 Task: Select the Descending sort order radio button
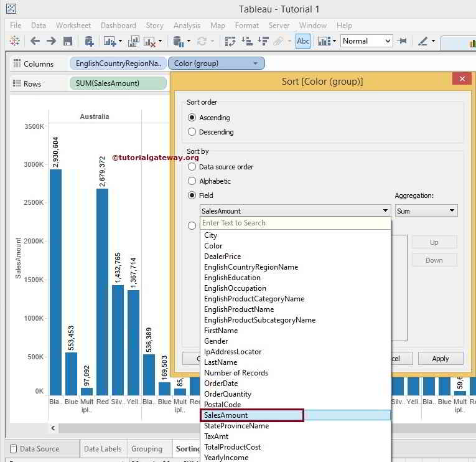pyautogui.click(x=192, y=132)
